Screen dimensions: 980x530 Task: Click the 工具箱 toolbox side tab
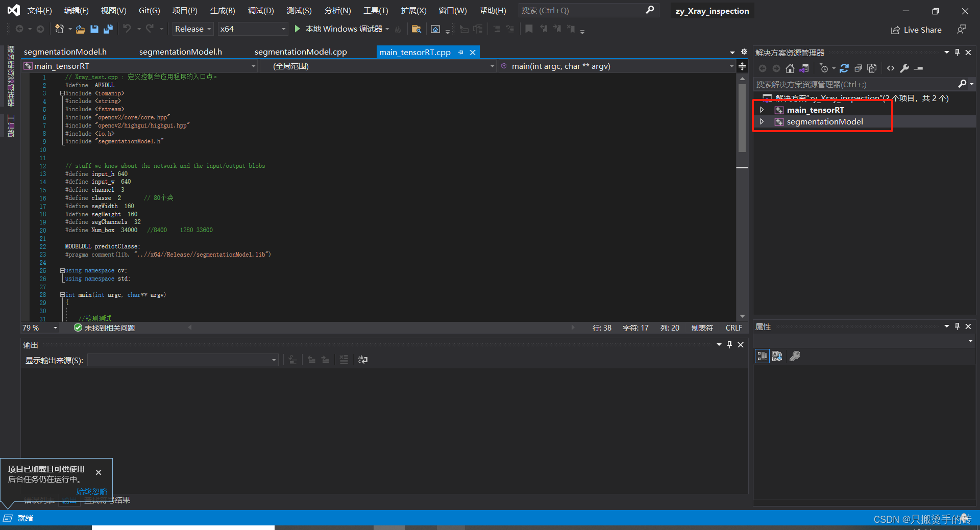click(11, 125)
